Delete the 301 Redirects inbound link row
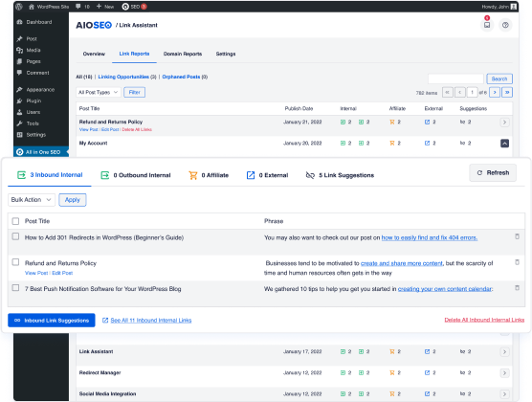The height and width of the screenshot is (402, 532). click(x=517, y=236)
